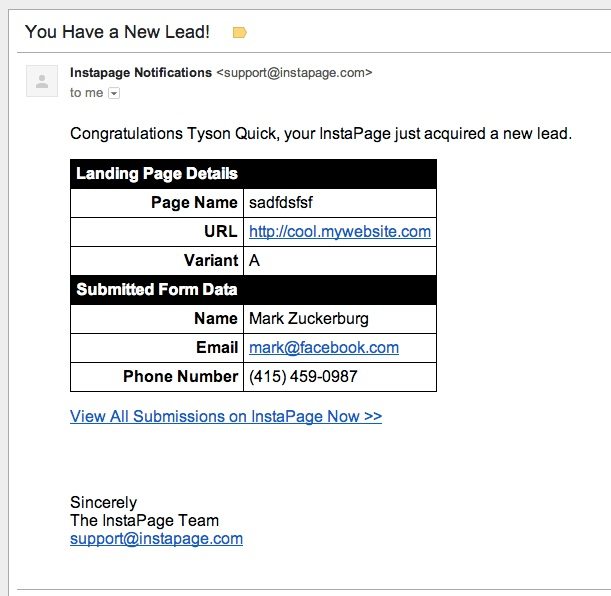The height and width of the screenshot is (596, 611).
Task: Open the cool.mywebsite.com URL link
Action: tap(340, 231)
